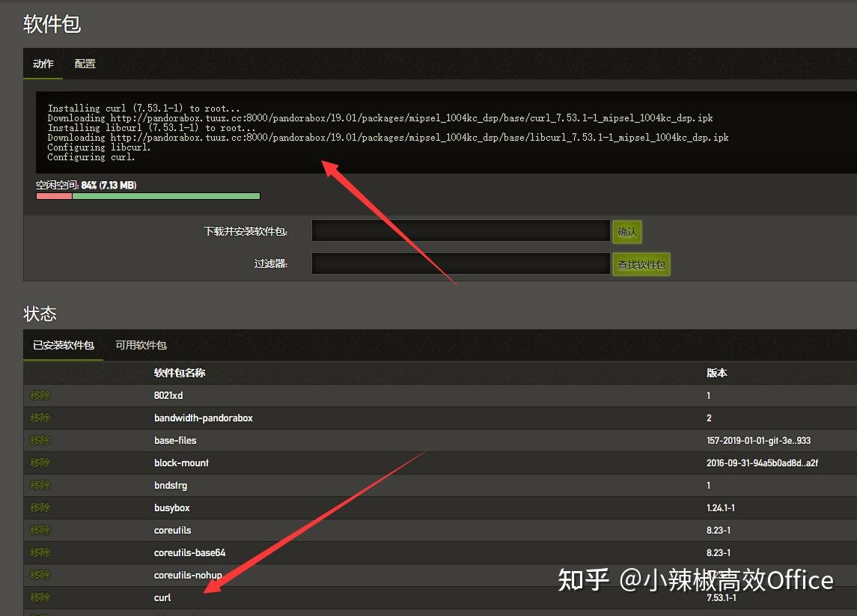Remove the busybox package
The width and height of the screenshot is (857, 616).
[39, 507]
